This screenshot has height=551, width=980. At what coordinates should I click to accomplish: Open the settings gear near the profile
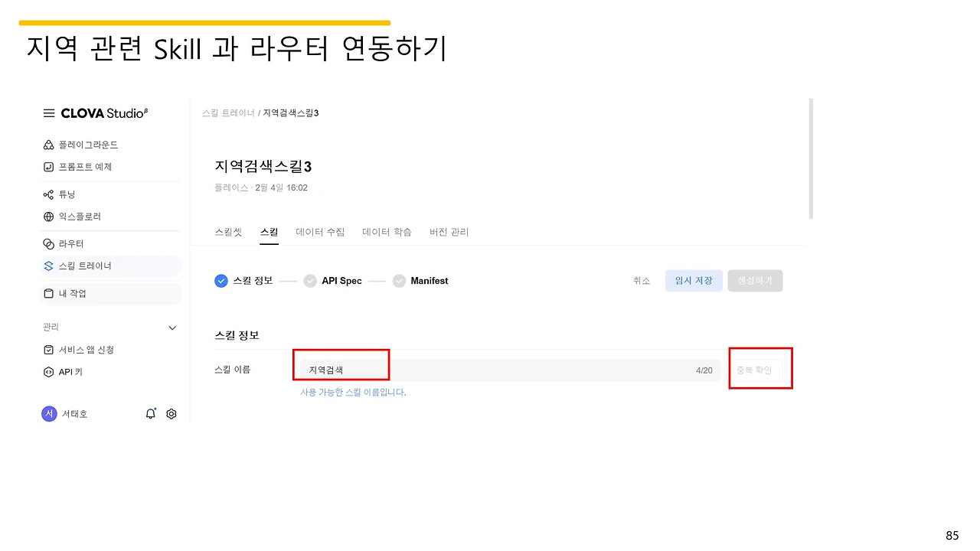[171, 413]
